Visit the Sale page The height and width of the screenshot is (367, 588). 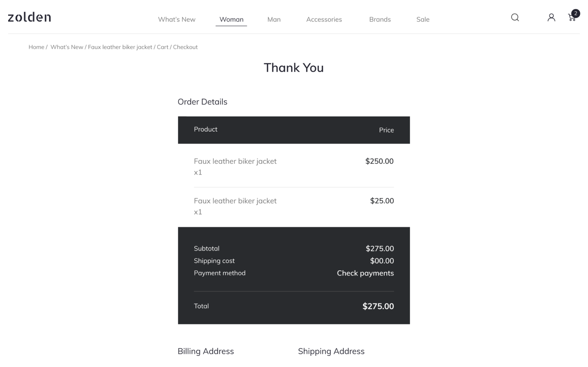click(423, 19)
